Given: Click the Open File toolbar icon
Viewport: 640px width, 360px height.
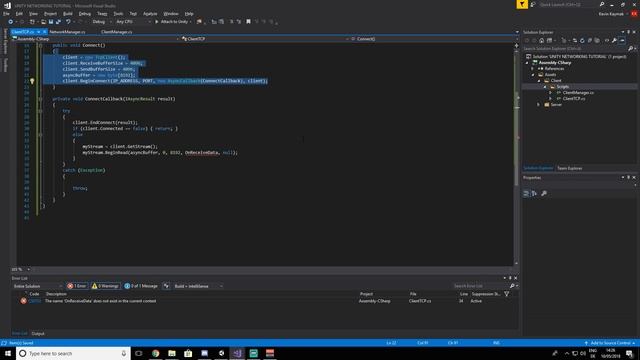Looking at the screenshot, I should (43, 22).
